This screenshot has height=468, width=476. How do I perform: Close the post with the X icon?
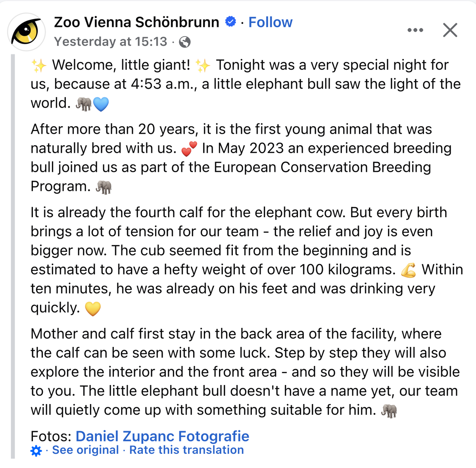click(x=450, y=30)
